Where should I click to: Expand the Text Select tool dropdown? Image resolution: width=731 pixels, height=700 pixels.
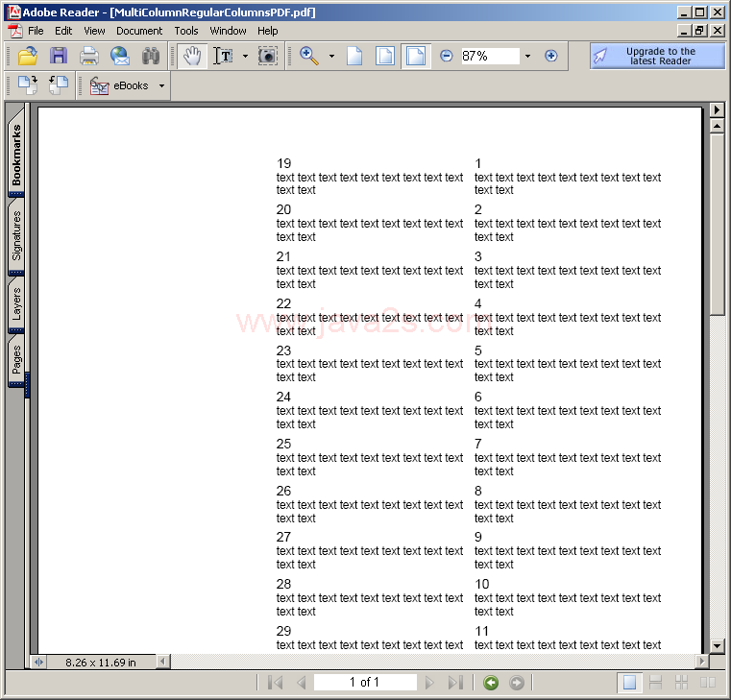[x=245, y=56]
